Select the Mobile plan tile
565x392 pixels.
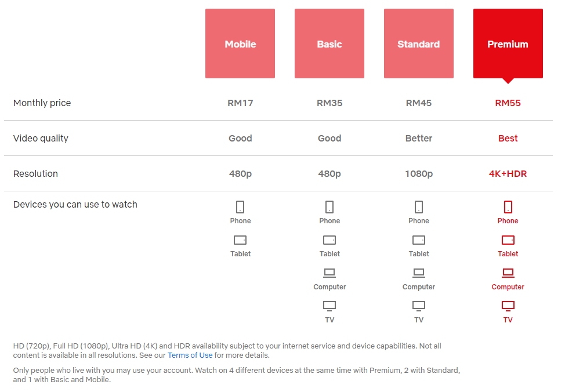[x=240, y=43]
